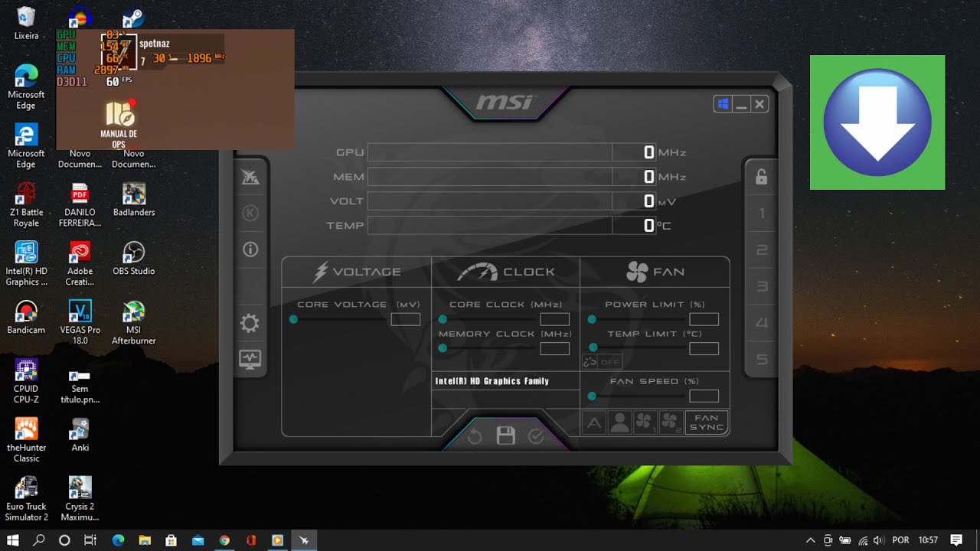The image size is (980, 551).
Task: Select fan 1 icon
Action: point(645,422)
